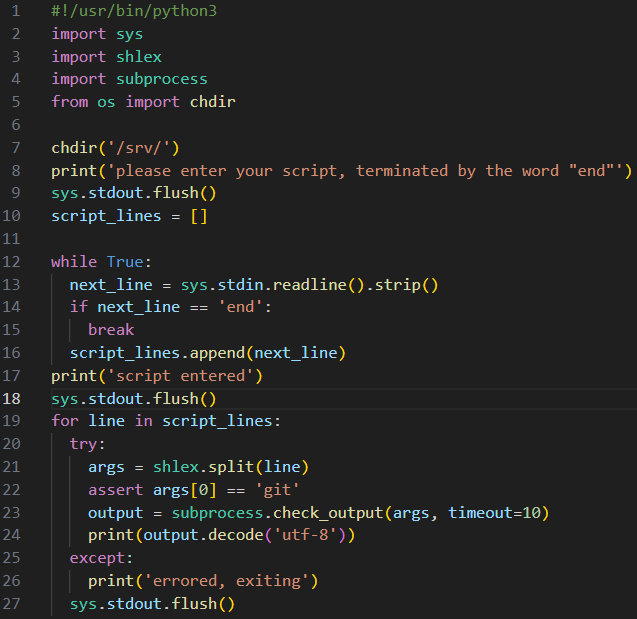
Task: Click 'sys' in the import sys line
Action: pyautogui.click(x=130, y=34)
